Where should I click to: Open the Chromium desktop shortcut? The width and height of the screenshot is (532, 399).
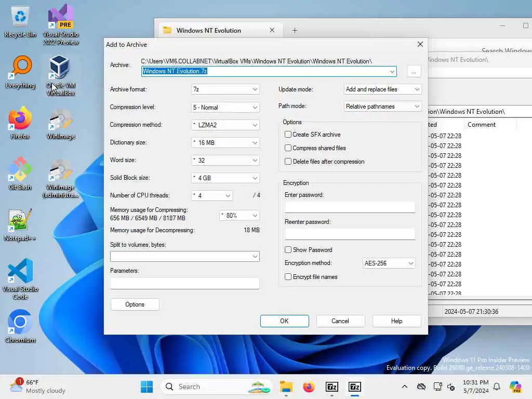[x=20, y=326]
